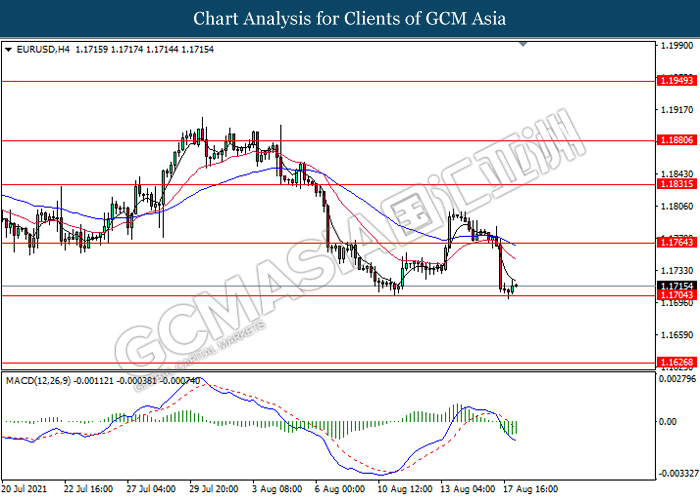Click the 1.18806 red price label

(x=677, y=140)
